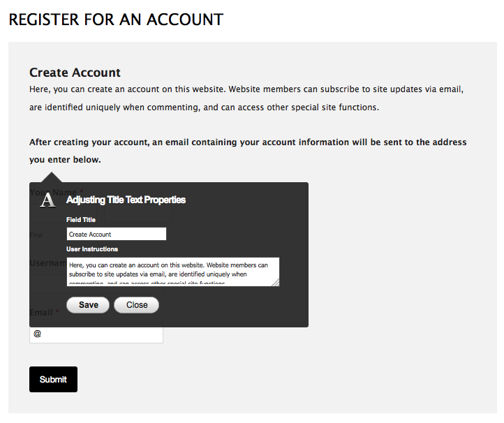504x423 pixels.
Task: Focus the Field Title text input
Action: [x=116, y=235]
